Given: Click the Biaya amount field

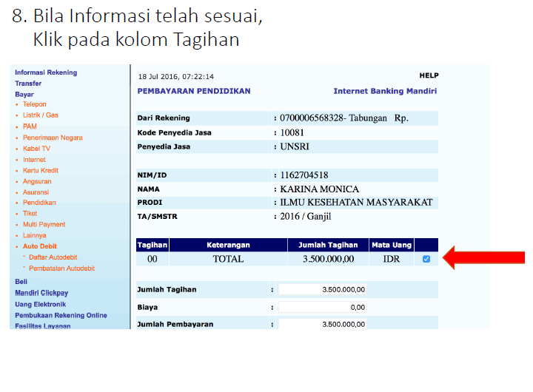Looking at the screenshot, I should pos(324,307).
